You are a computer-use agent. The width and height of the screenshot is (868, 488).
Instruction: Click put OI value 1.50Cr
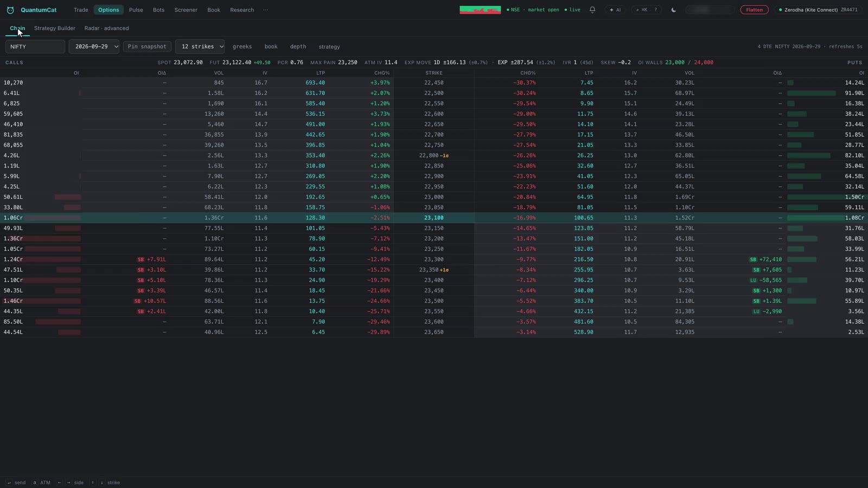tap(854, 197)
